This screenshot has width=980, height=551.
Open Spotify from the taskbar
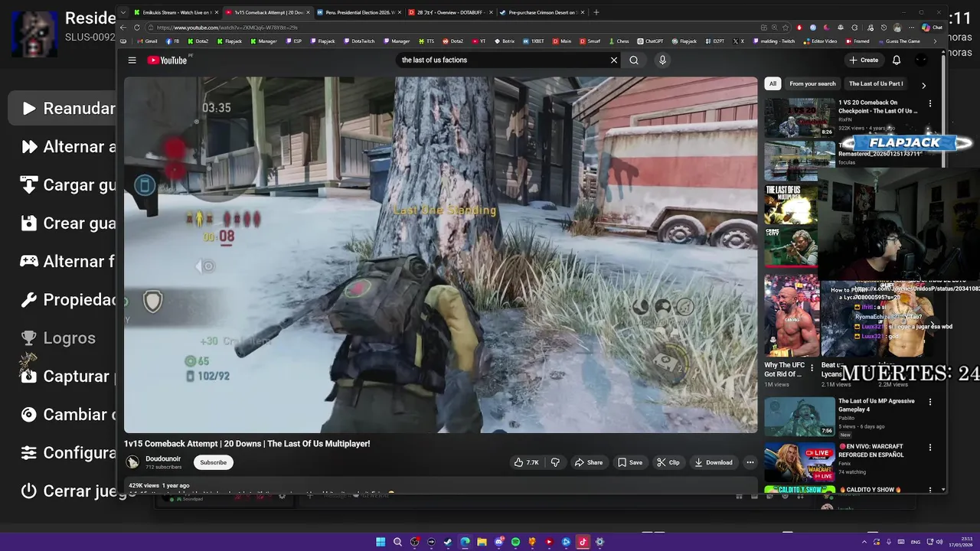coord(515,542)
